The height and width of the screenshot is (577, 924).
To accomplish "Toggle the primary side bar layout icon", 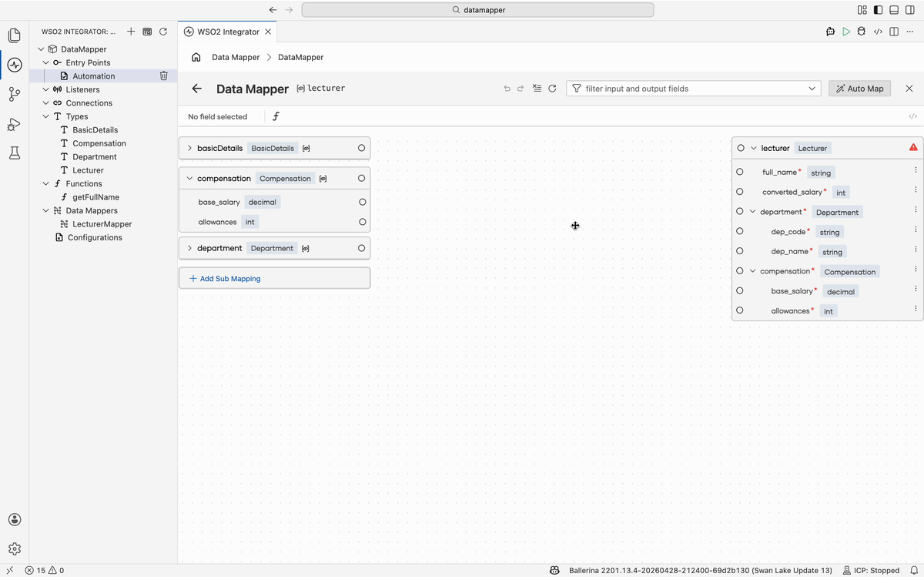I will click(x=878, y=10).
